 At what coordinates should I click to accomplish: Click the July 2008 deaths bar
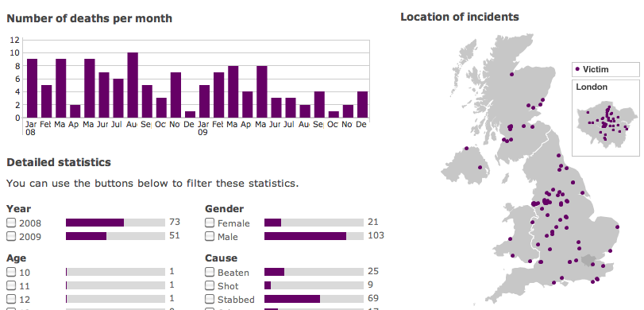click(x=118, y=99)
